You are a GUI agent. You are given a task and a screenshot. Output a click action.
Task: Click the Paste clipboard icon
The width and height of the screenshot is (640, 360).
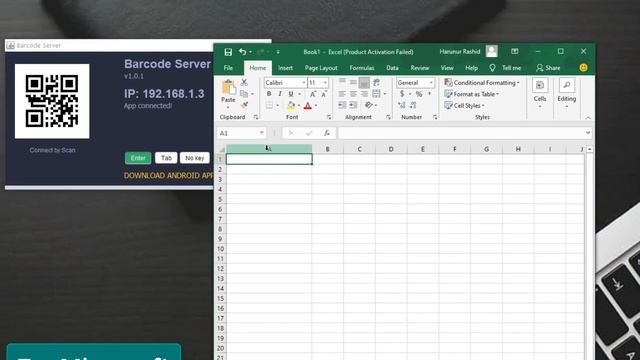[x=229, y=87]
